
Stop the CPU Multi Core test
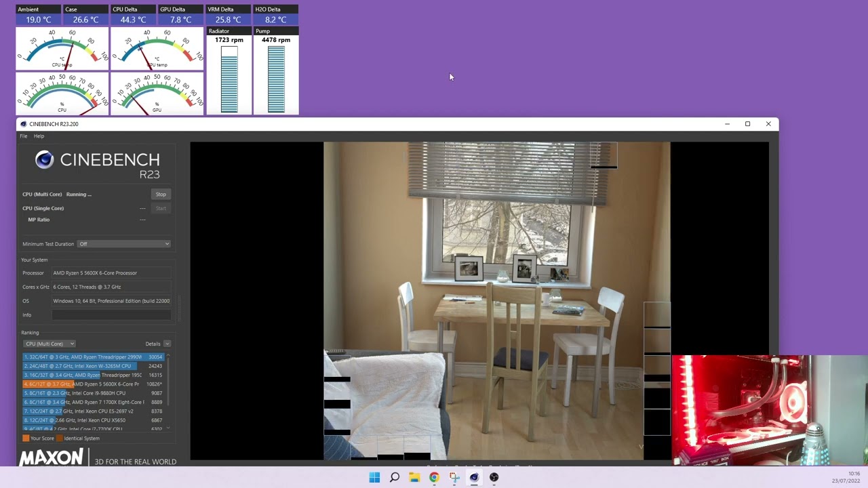pyautogui.click(x=161, y=195)
